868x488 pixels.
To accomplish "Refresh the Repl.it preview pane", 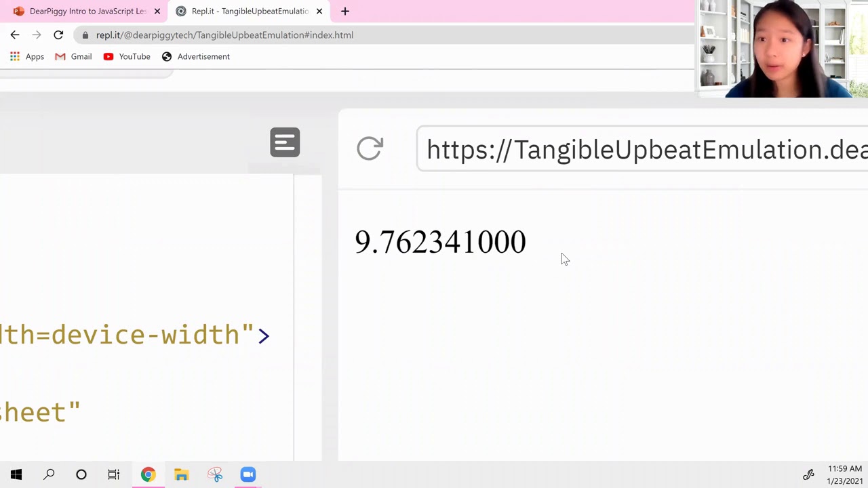I will tap(370, 148).
